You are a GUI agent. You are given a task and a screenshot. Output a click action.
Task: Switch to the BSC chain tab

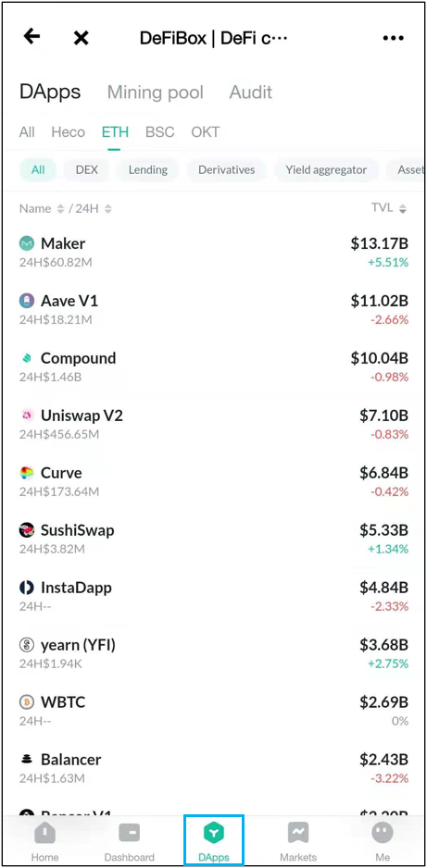pyautogui.click(x=159, y=132)
